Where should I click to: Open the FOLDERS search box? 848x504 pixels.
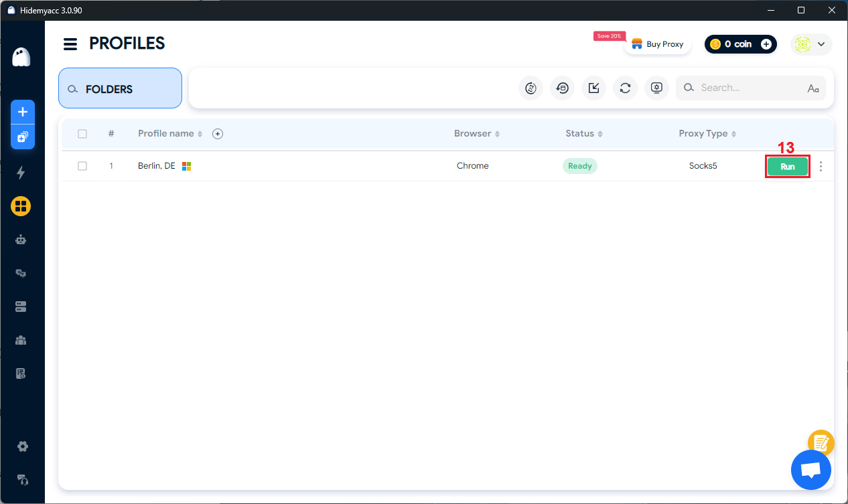[x=120, y=88]
